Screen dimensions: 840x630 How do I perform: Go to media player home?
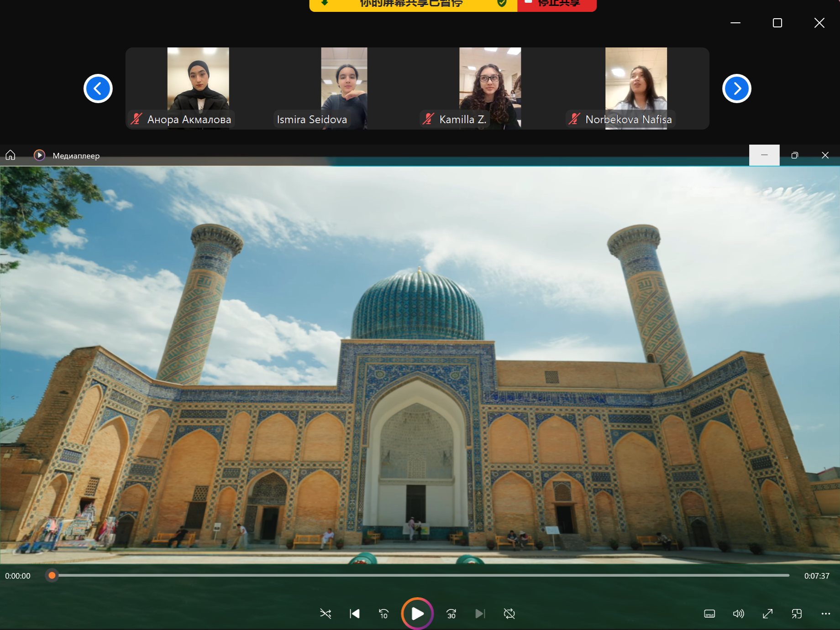[10, 156]
